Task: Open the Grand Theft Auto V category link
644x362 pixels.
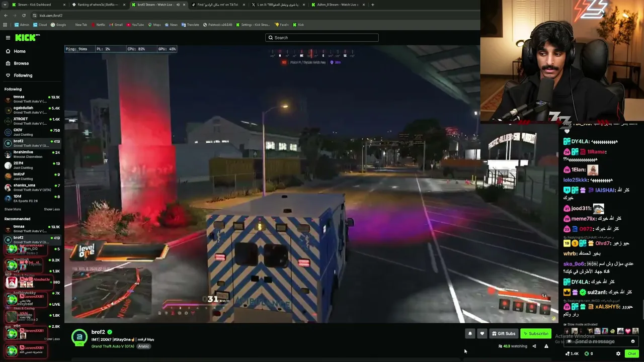Action: [x=113, y=346]
